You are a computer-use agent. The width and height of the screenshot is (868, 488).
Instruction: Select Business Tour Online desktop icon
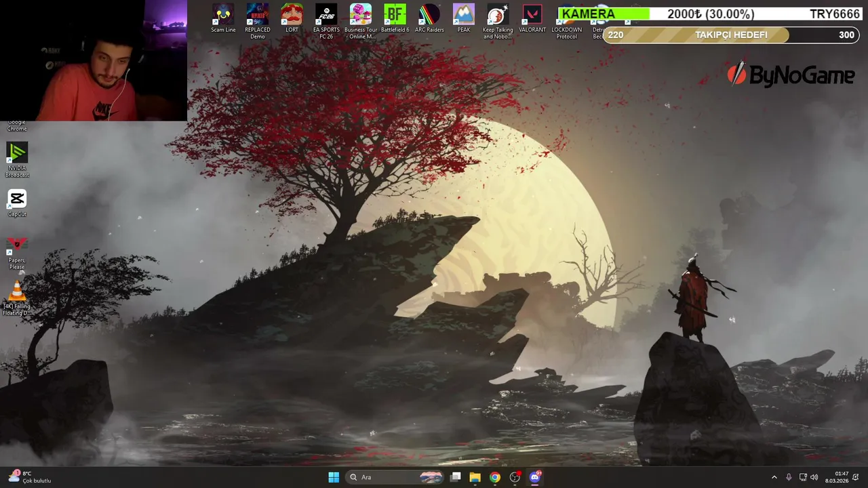coord(361,20)
